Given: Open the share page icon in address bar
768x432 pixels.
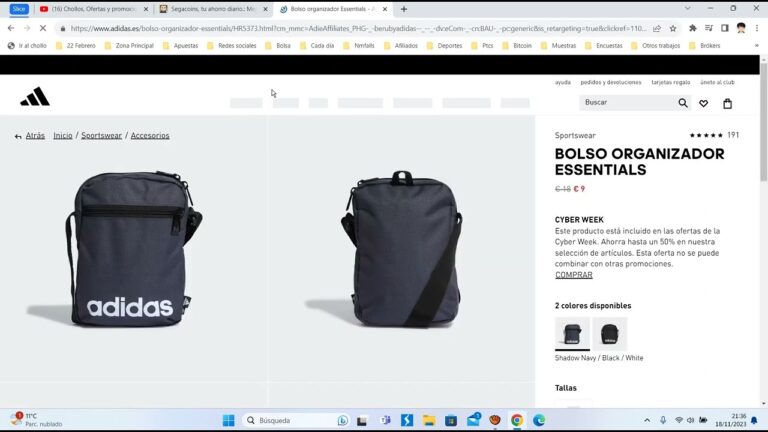Looking at the screenshot, I should click(x=657, y=28).
